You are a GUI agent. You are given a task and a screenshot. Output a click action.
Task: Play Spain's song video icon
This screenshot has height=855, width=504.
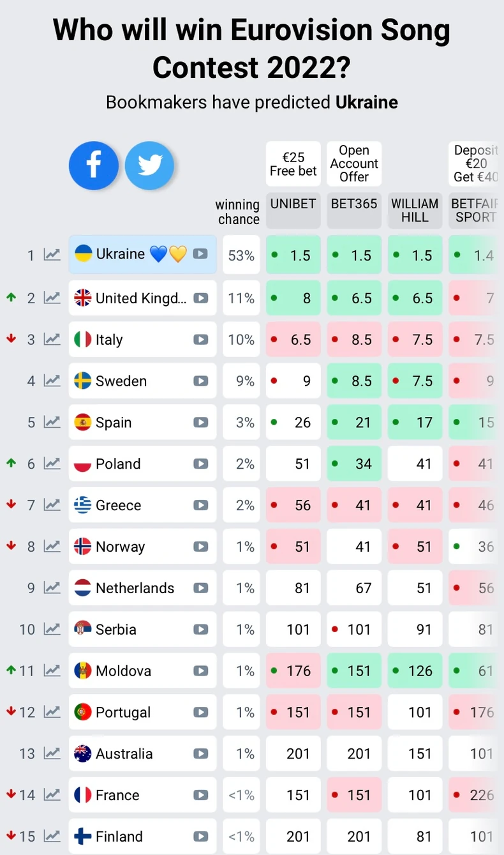200,423
